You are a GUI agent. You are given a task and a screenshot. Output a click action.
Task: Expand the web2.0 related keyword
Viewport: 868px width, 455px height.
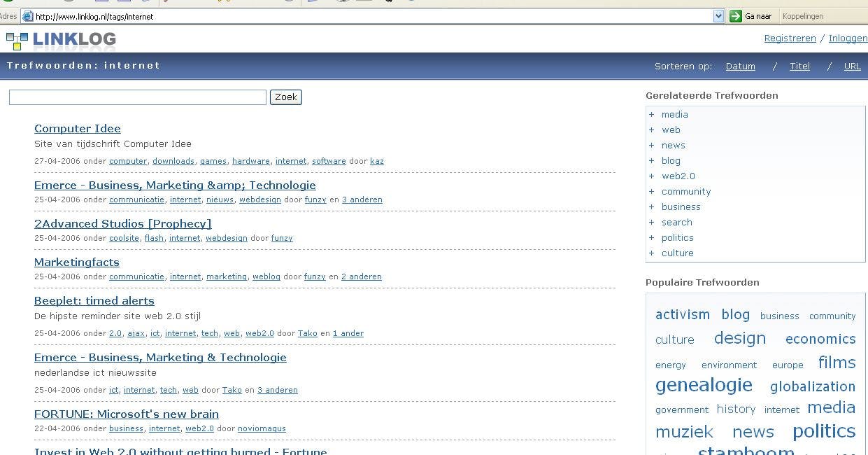pyautogui.click(x=651, y=176)
